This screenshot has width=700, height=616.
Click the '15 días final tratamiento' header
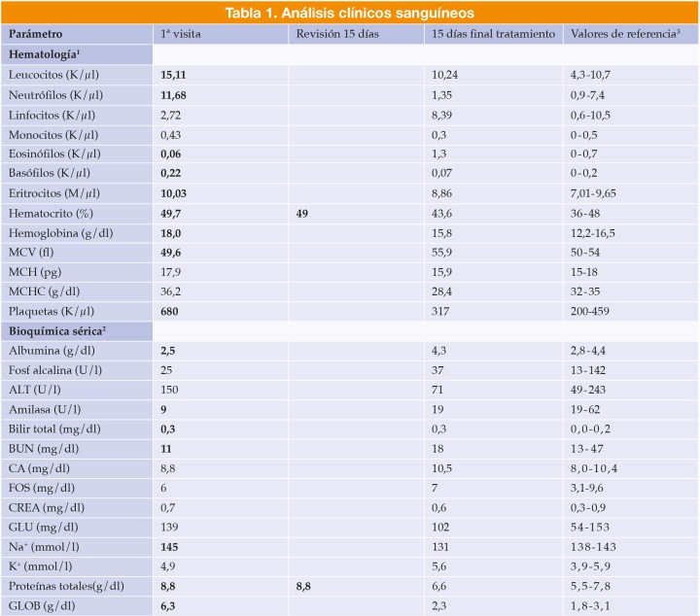[494, 34]
